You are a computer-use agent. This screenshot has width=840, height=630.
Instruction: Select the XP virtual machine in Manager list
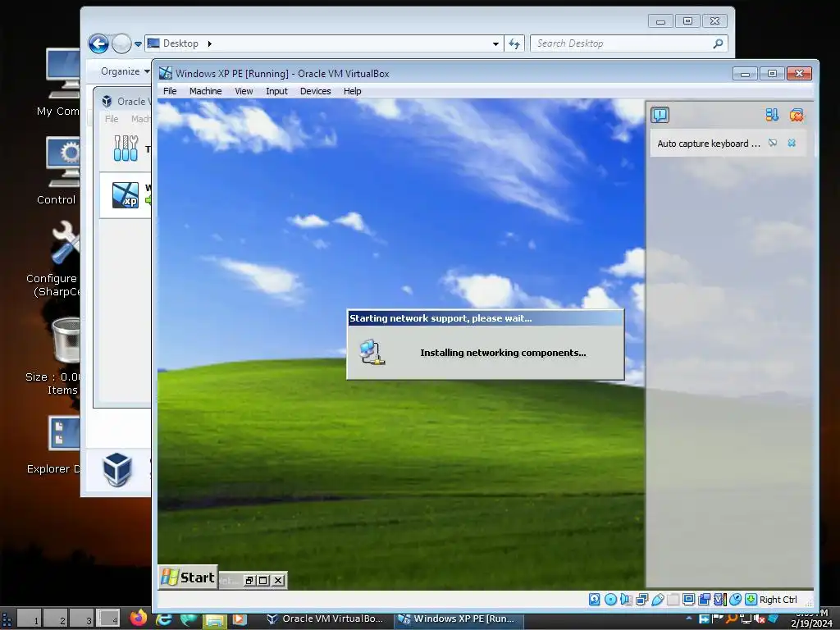tap(126, 195)
